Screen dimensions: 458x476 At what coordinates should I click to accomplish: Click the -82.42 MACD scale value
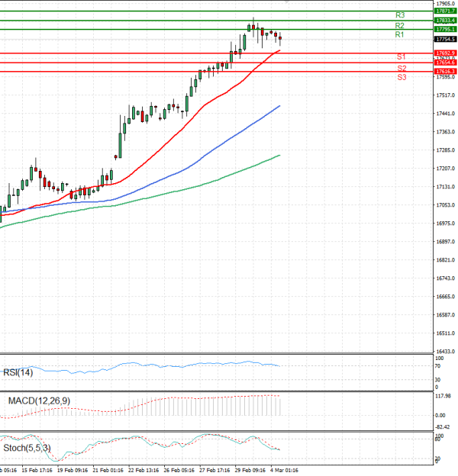[443, 427]
